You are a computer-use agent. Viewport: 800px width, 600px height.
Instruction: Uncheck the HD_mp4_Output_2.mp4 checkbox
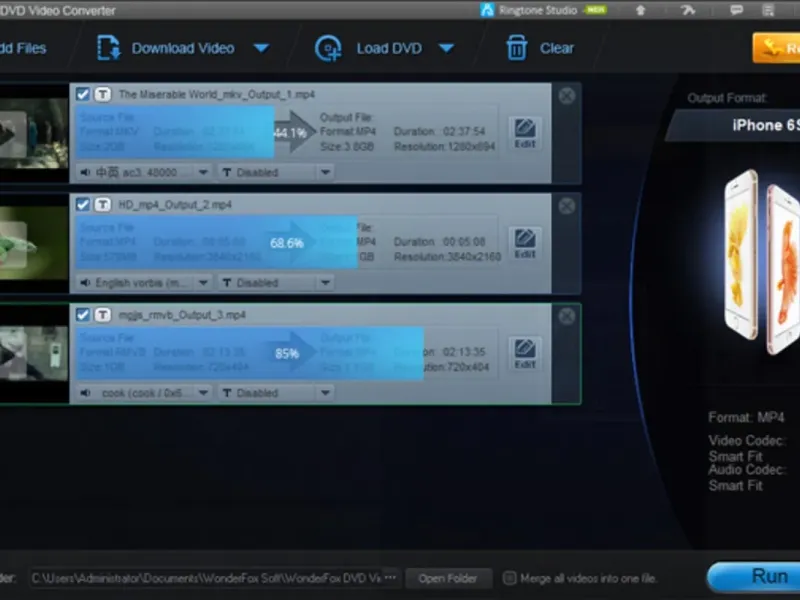tap(83, 205)
